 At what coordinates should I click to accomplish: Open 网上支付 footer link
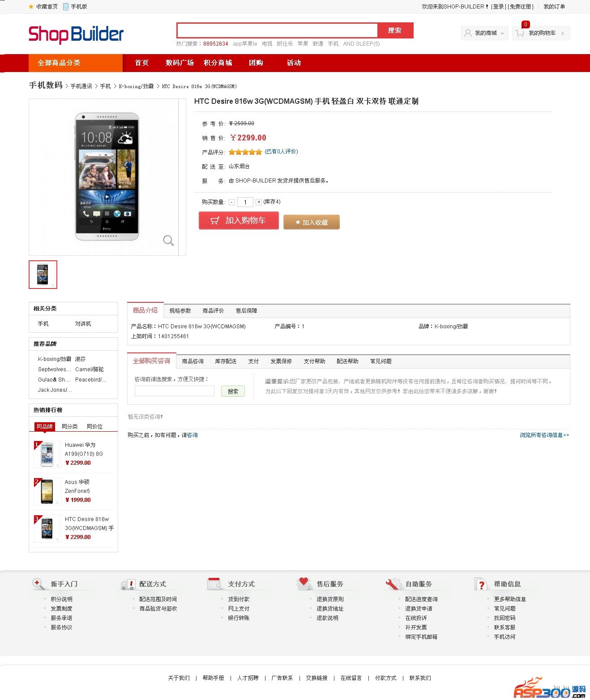(239, 609)
